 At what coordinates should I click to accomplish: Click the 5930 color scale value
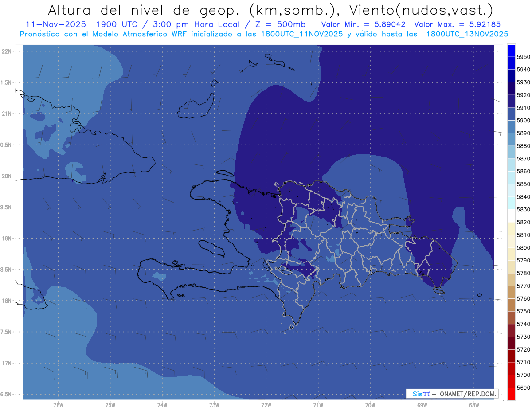click(524, 82)
